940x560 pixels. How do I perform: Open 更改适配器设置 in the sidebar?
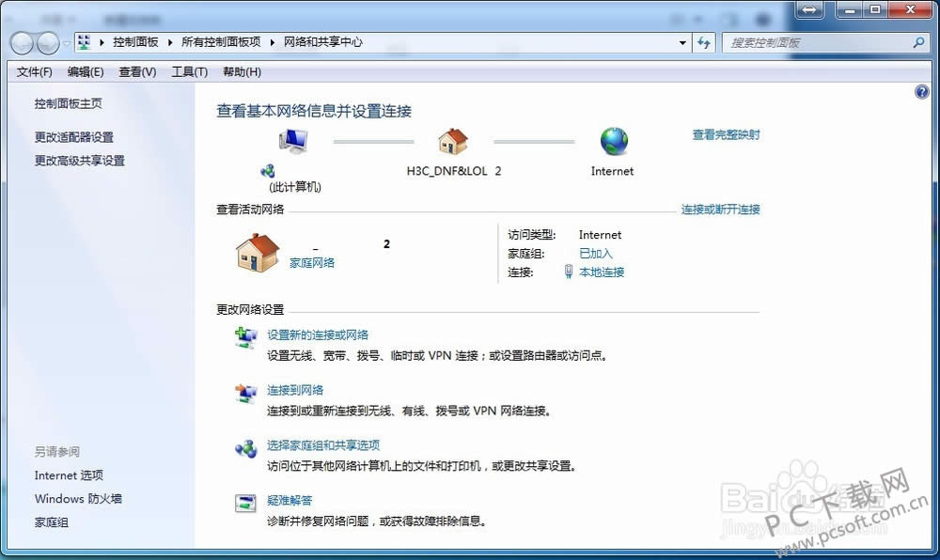[74, 137]
